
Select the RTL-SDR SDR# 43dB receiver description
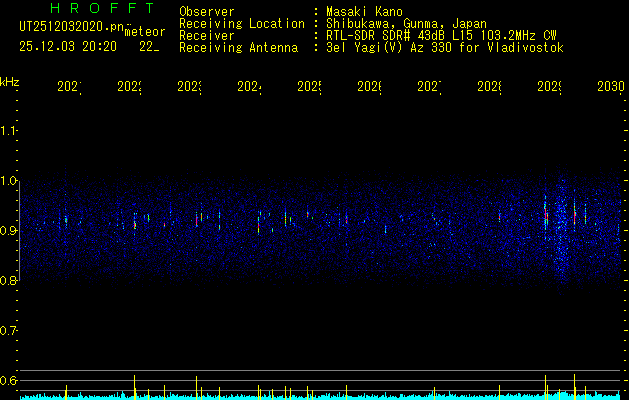click(441, 36)
